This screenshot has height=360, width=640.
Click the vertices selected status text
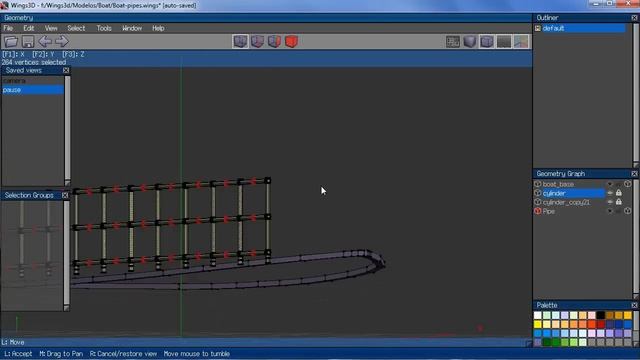tap(34, 62)
